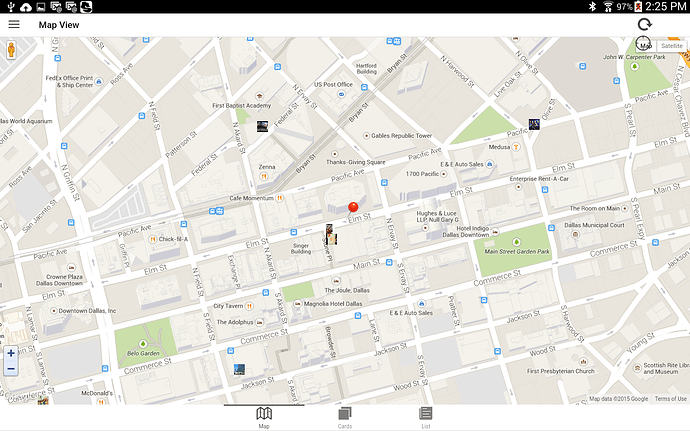Open the Terms of Use link
690x431 pixels.
click(x=670, y=399)
